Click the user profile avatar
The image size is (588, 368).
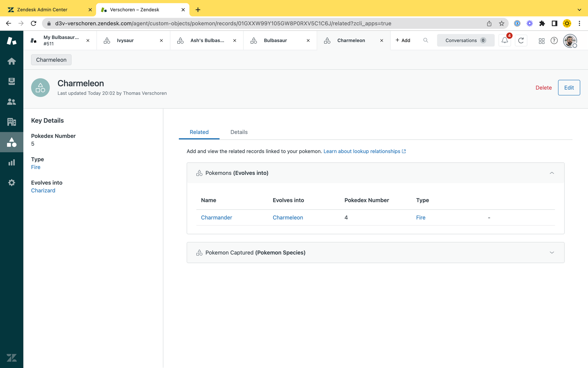pyautogui.click(x=570, y=41)
